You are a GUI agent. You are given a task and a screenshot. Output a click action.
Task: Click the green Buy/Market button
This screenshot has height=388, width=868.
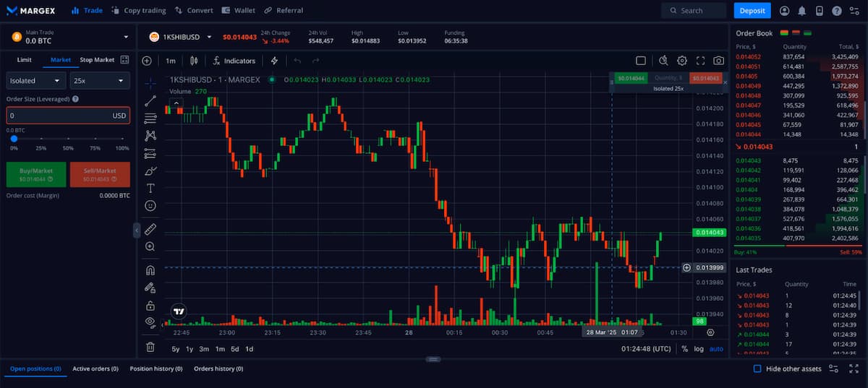pos(36,174)
